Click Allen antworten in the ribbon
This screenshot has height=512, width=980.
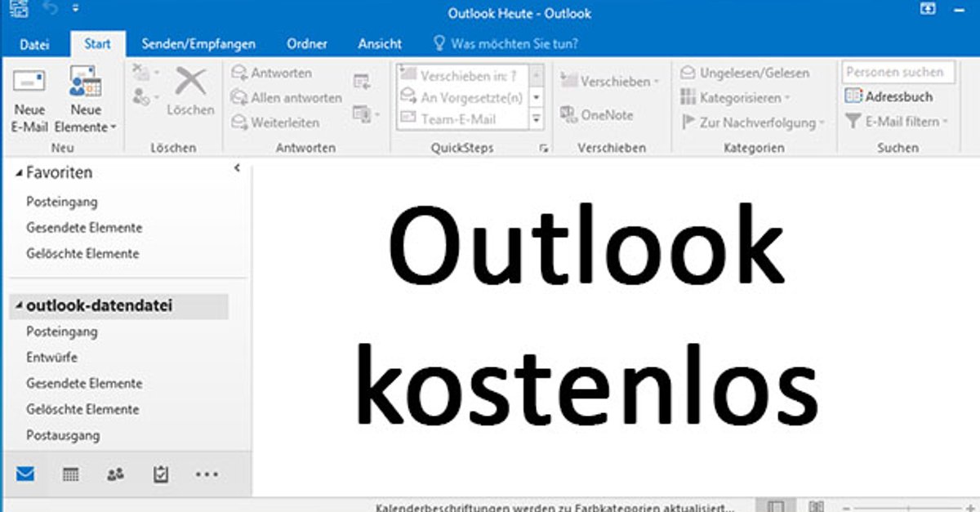click(x=287, y=97)
